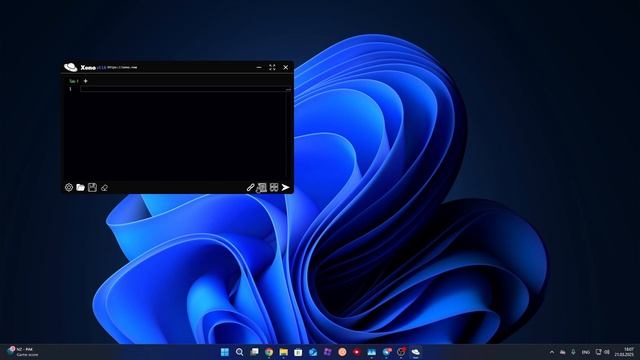Image resolution: width=640 pixels, height=360 pixels.
Task: Add a new tab with plus icon
Action: pyautogui.click(x=85, y=81)
